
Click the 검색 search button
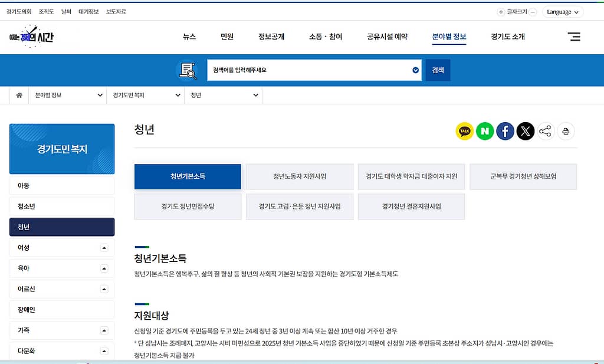coord(438,70)
